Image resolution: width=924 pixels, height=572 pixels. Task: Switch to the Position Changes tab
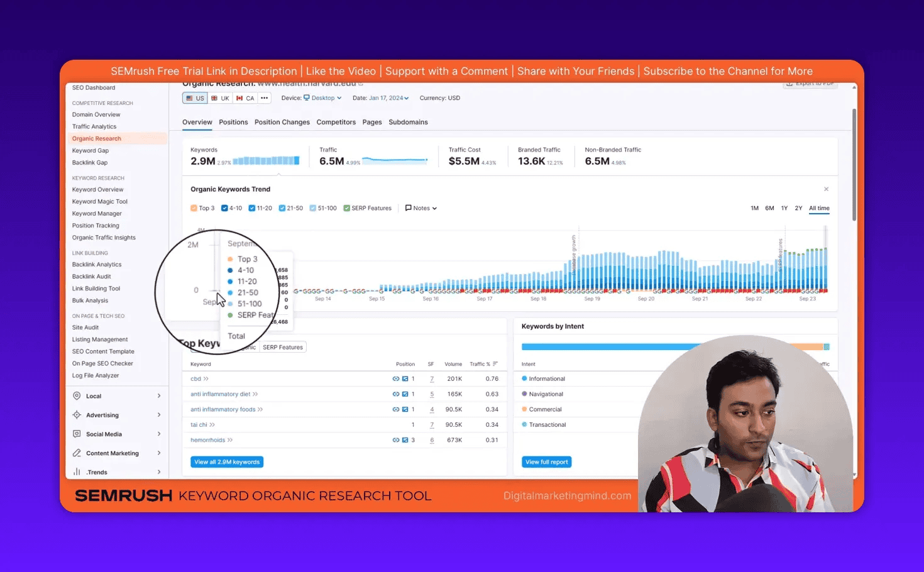click(x=282, y=122)
